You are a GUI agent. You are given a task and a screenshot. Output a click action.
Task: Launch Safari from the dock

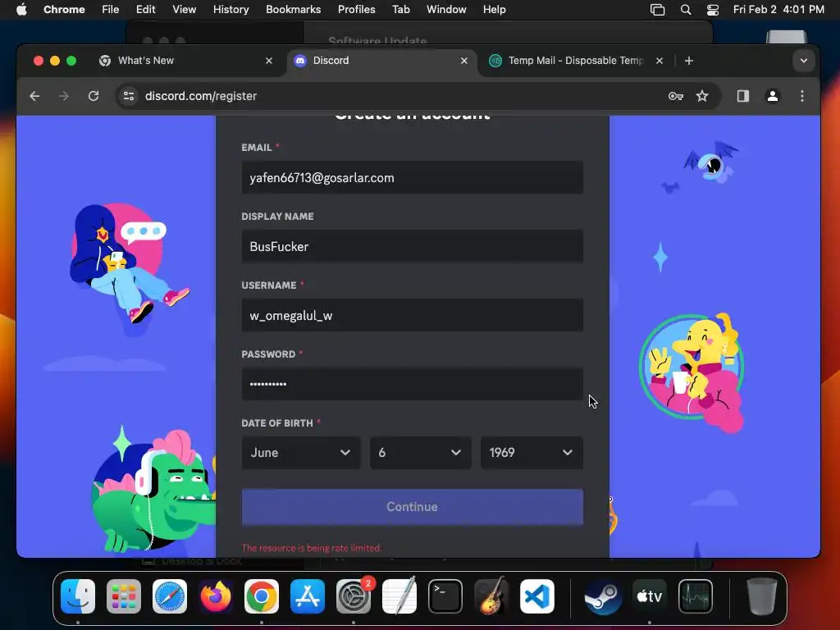[170, 596]
